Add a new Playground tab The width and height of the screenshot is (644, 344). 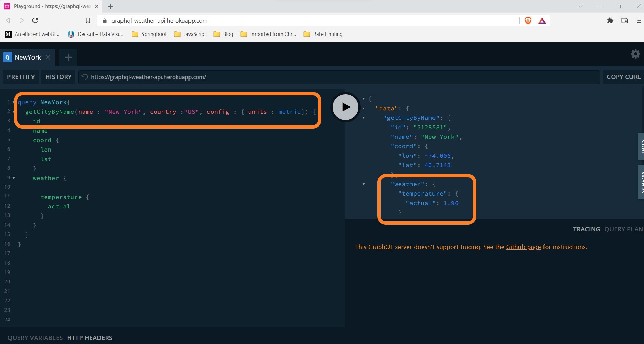[68, 58]
